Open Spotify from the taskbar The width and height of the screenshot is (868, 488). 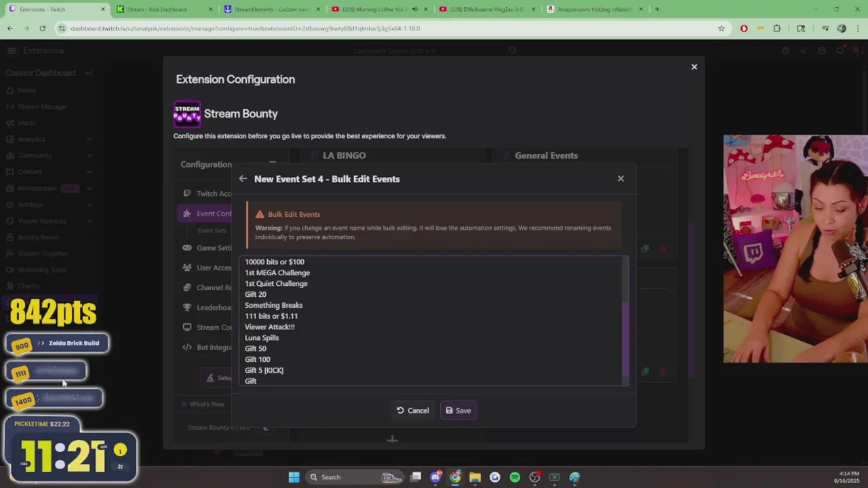coord(515,477)
